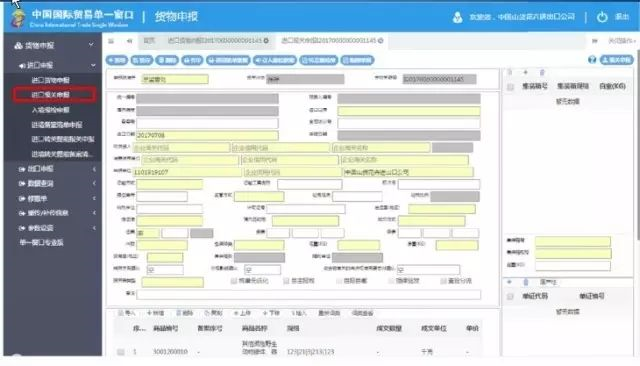Image resolution: width=640 pixels, height=366 pixels.
Task: Click the tab scroll-right arrow icon
Action: point(595,41)
